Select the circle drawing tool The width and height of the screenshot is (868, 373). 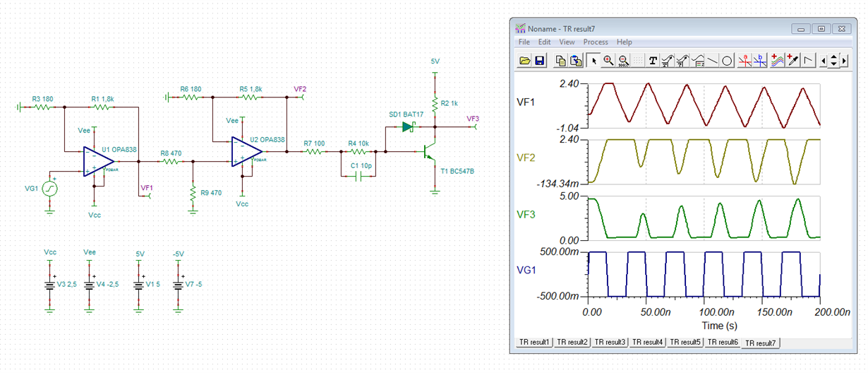click(x=728, y=61)
